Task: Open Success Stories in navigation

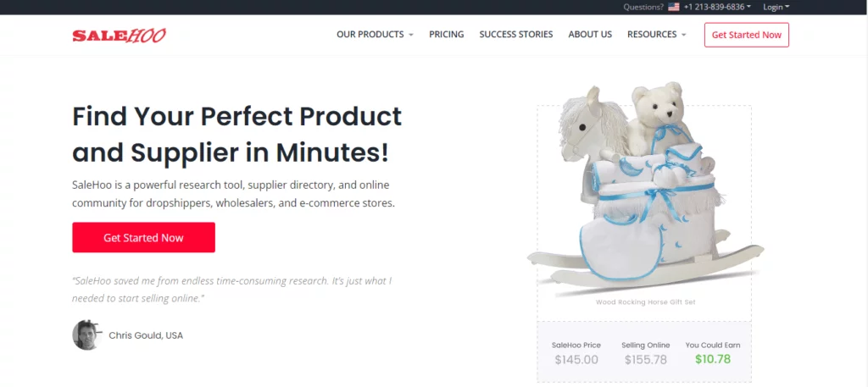Action: 516,34
